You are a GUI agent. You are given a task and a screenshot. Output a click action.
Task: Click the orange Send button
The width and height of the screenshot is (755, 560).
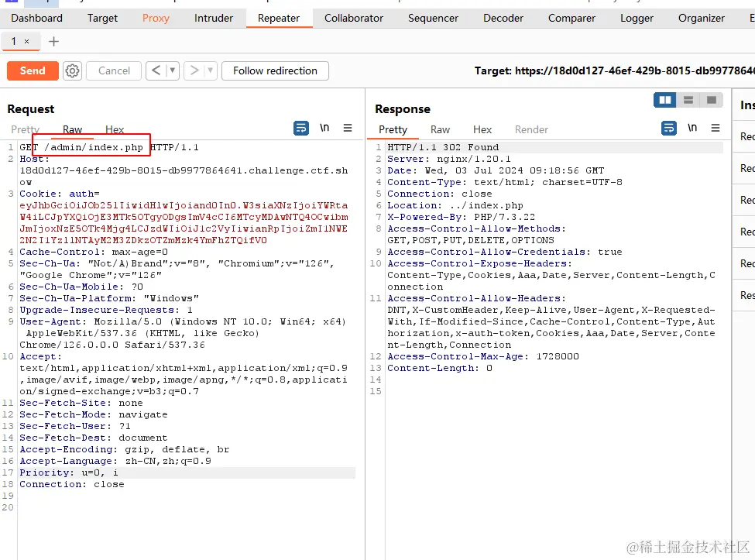[33, 70]
